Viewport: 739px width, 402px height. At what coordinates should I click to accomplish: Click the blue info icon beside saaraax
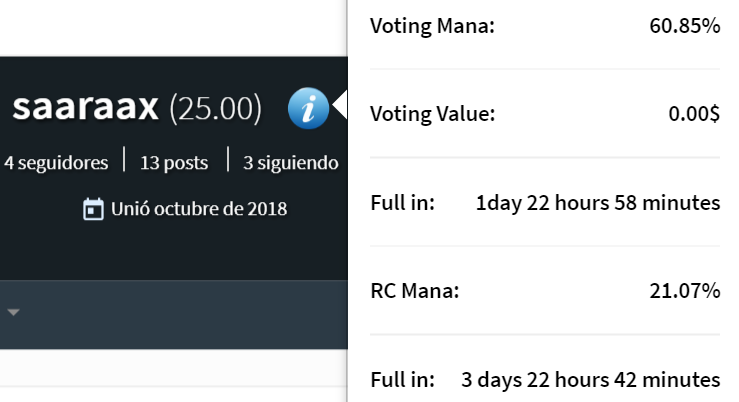click(308, 108)
